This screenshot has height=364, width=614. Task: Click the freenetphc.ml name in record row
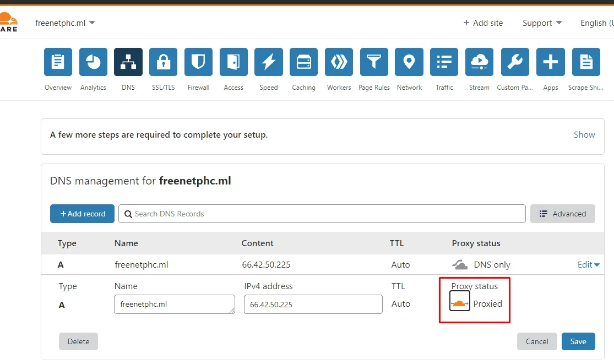coord(142,264)
